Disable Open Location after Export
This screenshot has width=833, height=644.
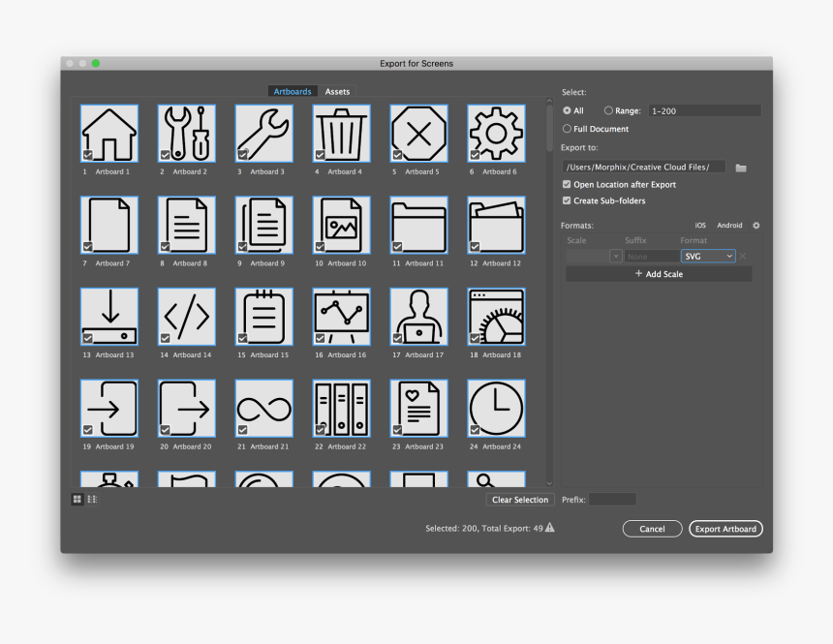[567, 184]
